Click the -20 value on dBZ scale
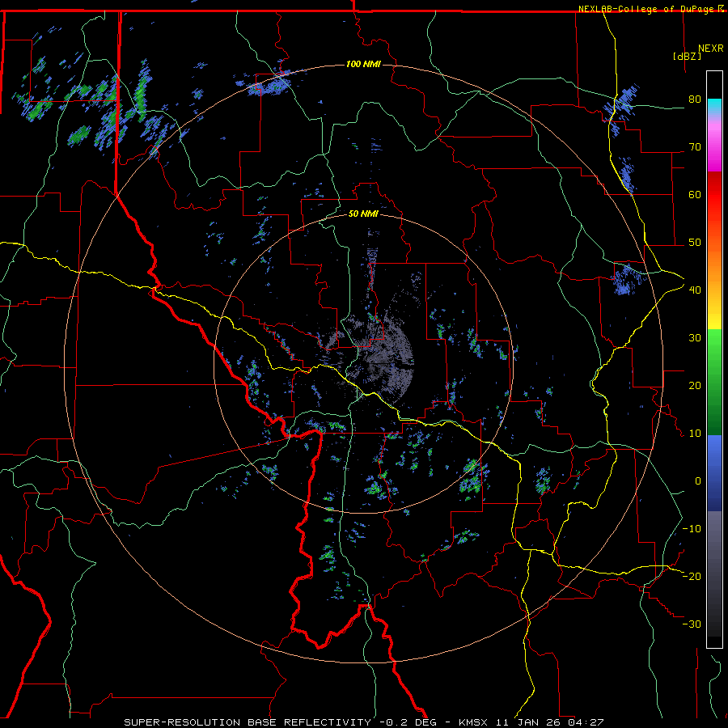Image resolution: width=728 pixels, height=728 pixels. pos(692,576)
